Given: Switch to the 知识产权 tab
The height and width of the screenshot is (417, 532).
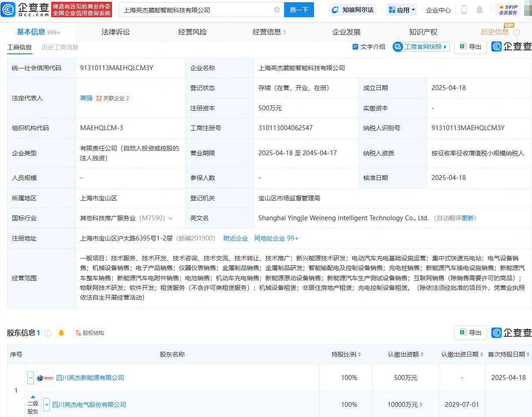Looking at the screenshot, I should click(x=423, y=32).
